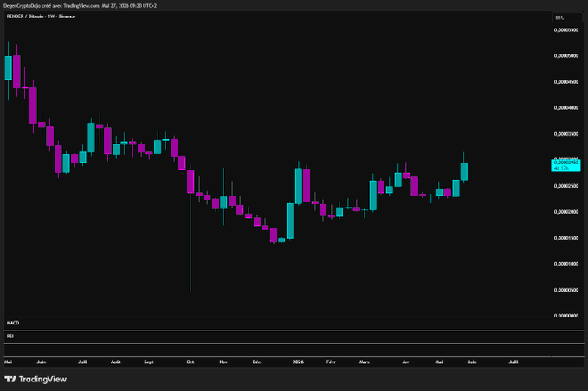This screenshot has height=391, width=588.
Task: Click the Déc label on time axis
Action: click(x=256, y=362)
